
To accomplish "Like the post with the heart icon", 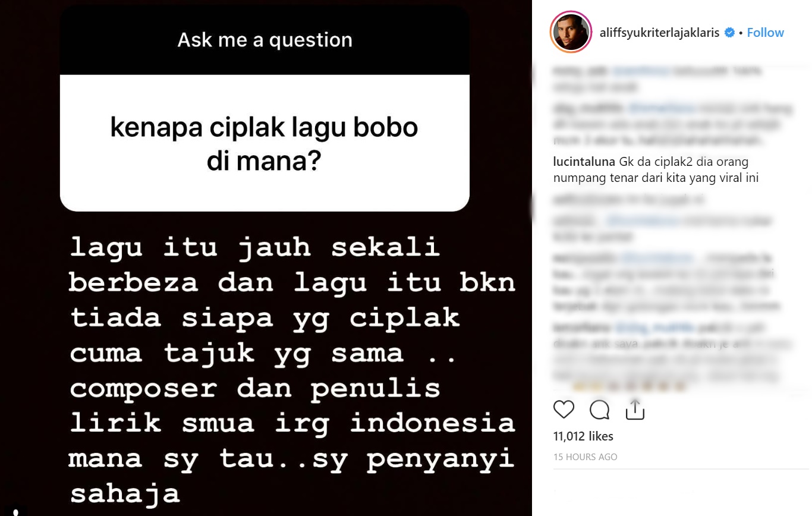I will (x=564, y=410).
